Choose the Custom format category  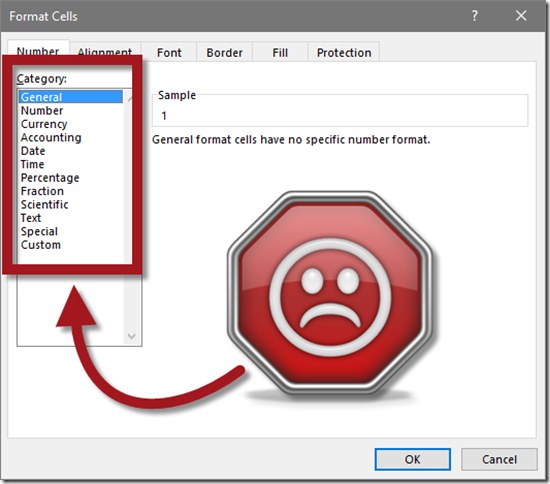click(41, 245)
